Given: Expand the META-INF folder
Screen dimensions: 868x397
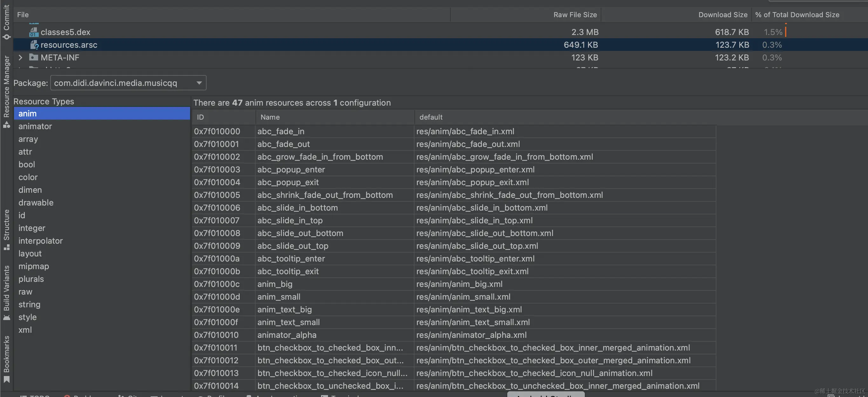Looking at the screenshot, I should pyautogui.click(x=21, y=57).
